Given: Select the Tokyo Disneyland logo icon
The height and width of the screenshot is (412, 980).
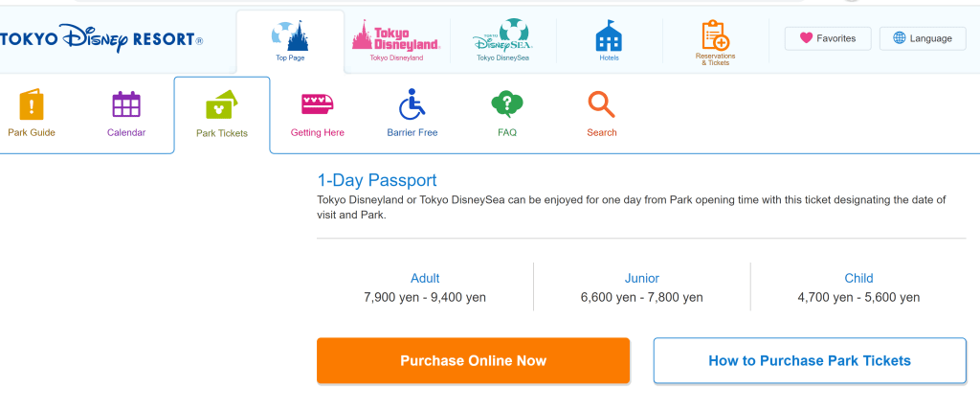Looking at the screenshot, I should [396, 36].
